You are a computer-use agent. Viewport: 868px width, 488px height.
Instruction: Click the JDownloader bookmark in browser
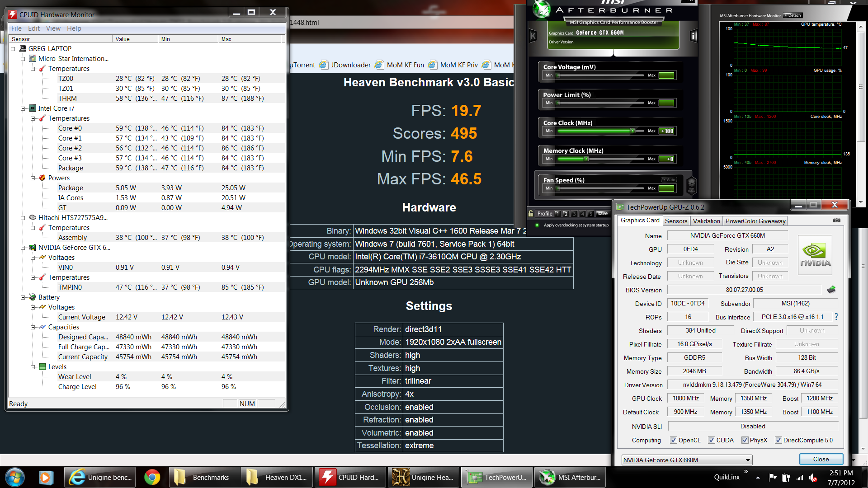345,65
